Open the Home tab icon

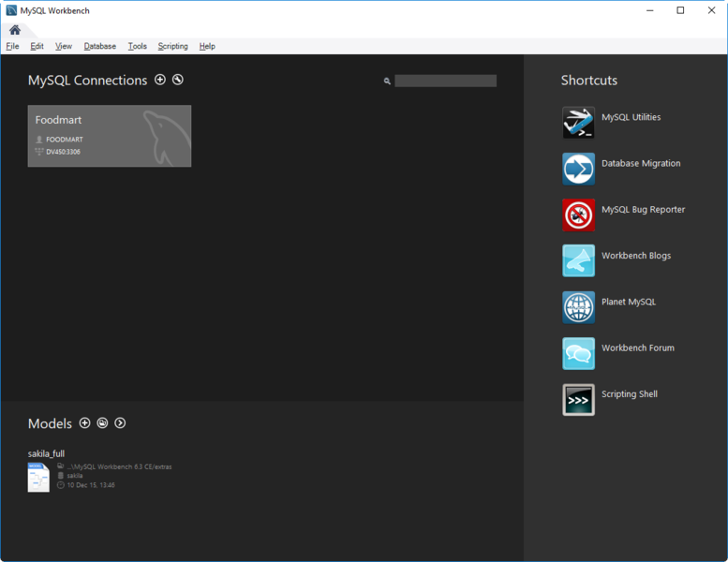pyautogui.click(x=15, y=30)
